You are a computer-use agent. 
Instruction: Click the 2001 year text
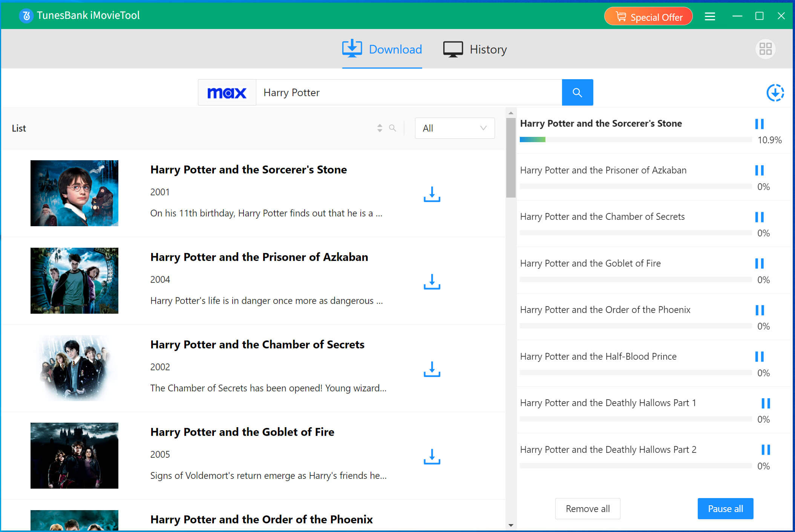[160, 192]
